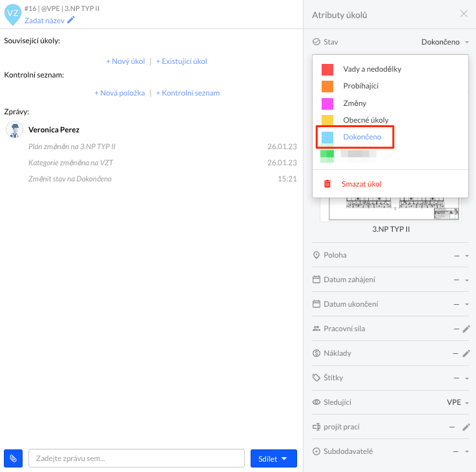The image size is (476, 472).
Task: Close the Atributy úkolů panel
Action: pyautogui.click(x=464, y=14)
